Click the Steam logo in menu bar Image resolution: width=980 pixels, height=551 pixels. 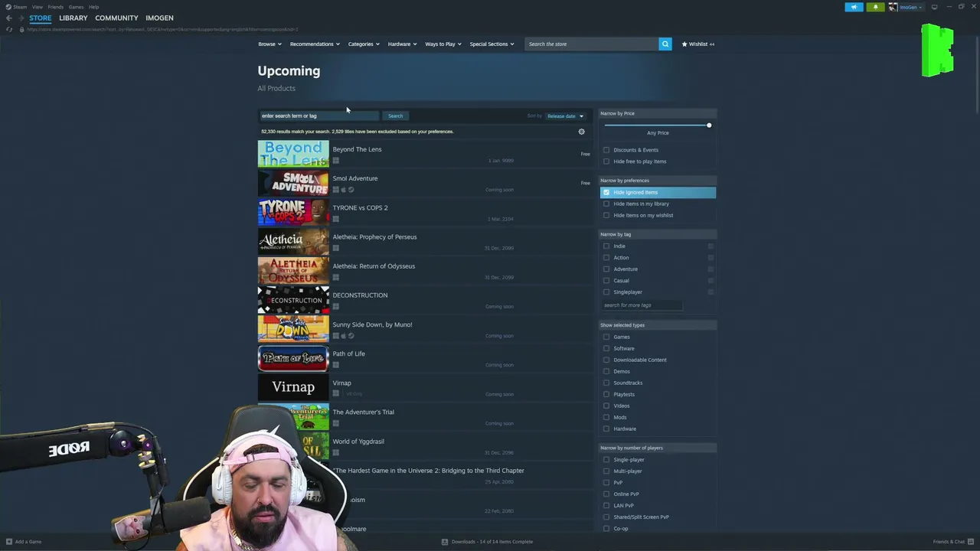[9, 7]
